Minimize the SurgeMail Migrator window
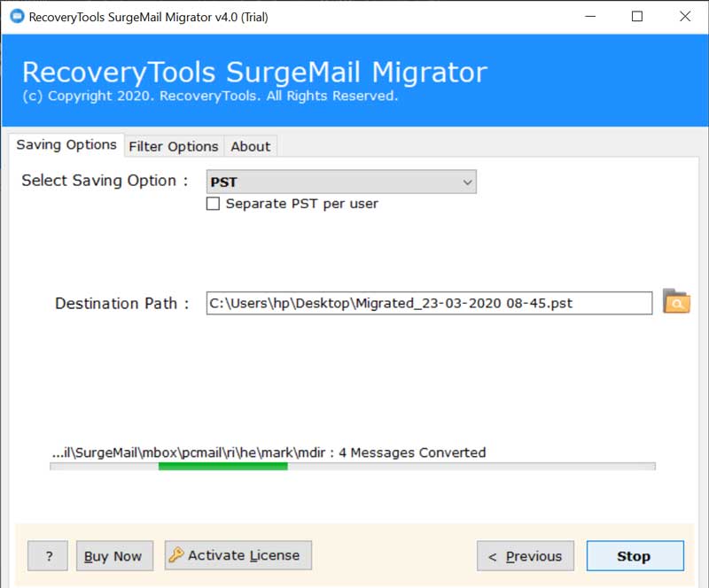The height and width of the screenshot is (588, 709). tap(590, 17)
